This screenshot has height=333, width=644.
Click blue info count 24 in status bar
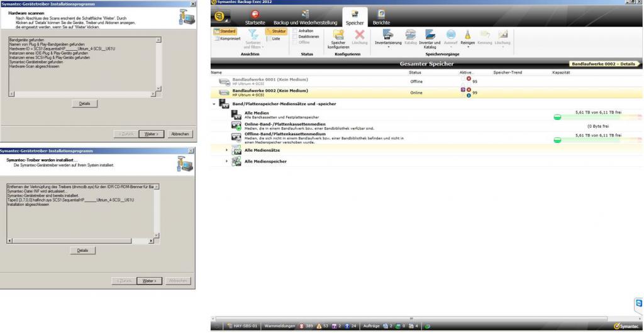point(350,326)
